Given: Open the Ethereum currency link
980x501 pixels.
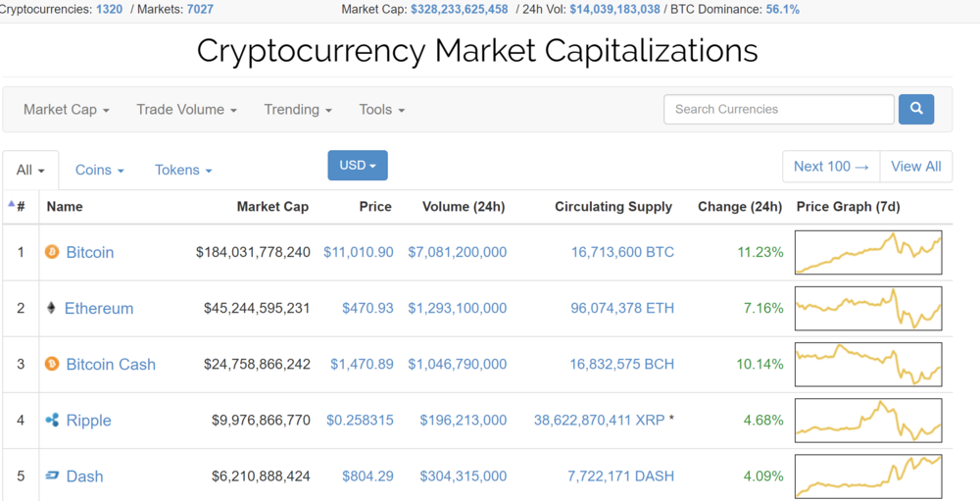Looking at the screenshot, I should tap(99, 308).
